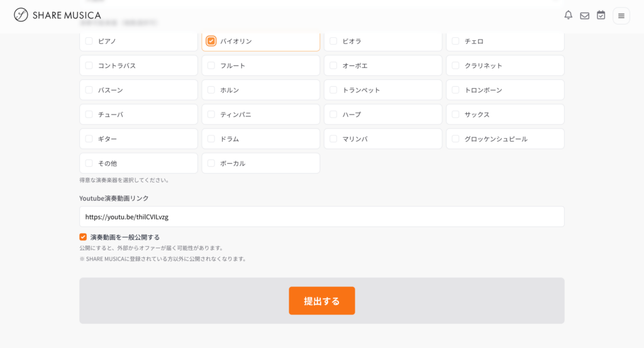Screen dimensions: 644x348
Task: Open the mail messages icon
Action: 585,16
